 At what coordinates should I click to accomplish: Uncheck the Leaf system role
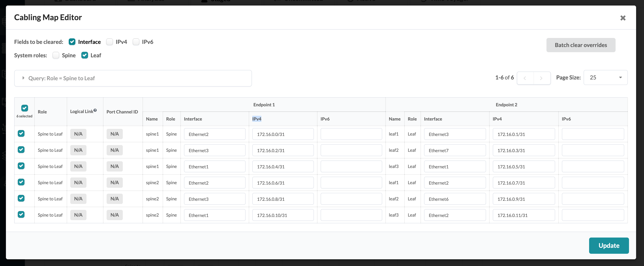84,55
